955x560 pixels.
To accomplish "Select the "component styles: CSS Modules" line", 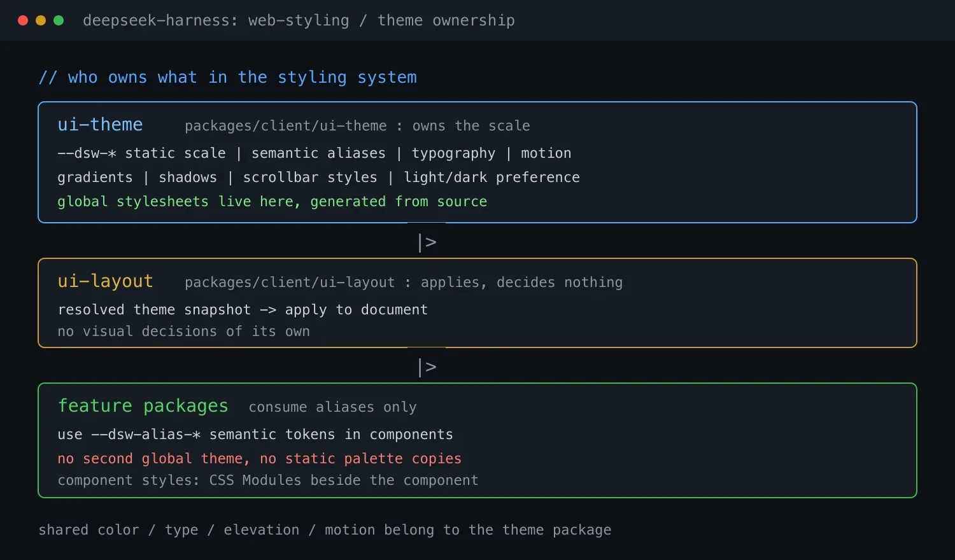I will pyautogui.click(x=267, y=480).
